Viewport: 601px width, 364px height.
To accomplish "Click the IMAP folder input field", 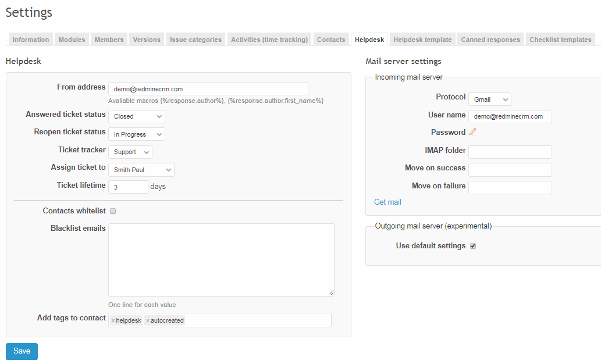I will 510,151.
